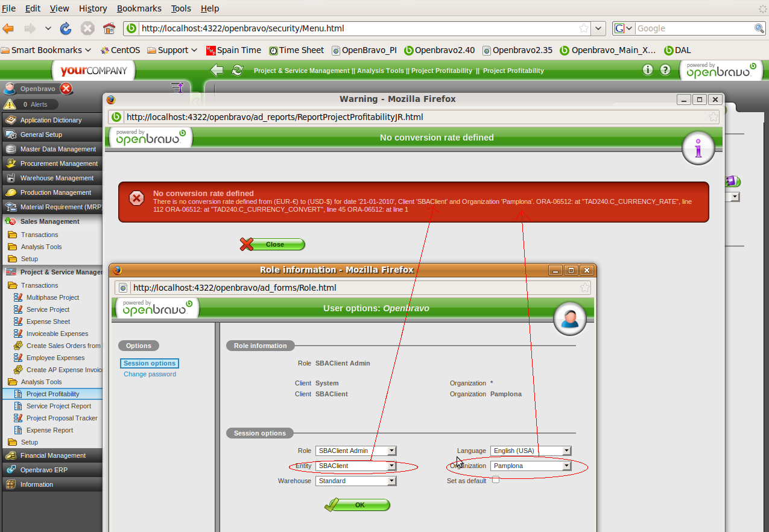Bookmark page with star in main URL bar
This screenshot has width=769, height=532.
[x=584, y=28]
